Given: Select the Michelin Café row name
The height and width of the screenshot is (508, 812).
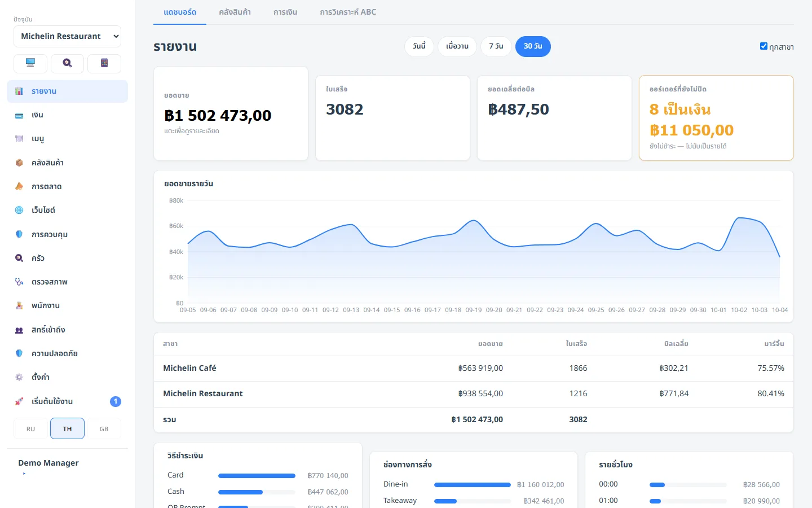Looking at the screenshot, I should (189, 368).
